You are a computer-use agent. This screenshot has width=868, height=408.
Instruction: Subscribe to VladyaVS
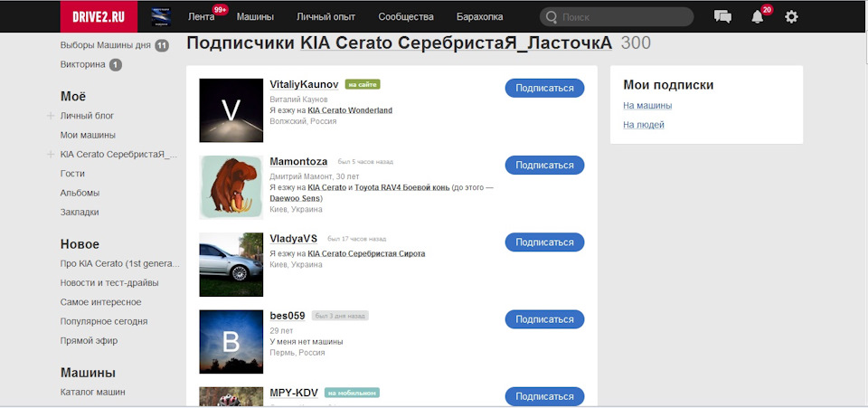click(x=544, y=242)
